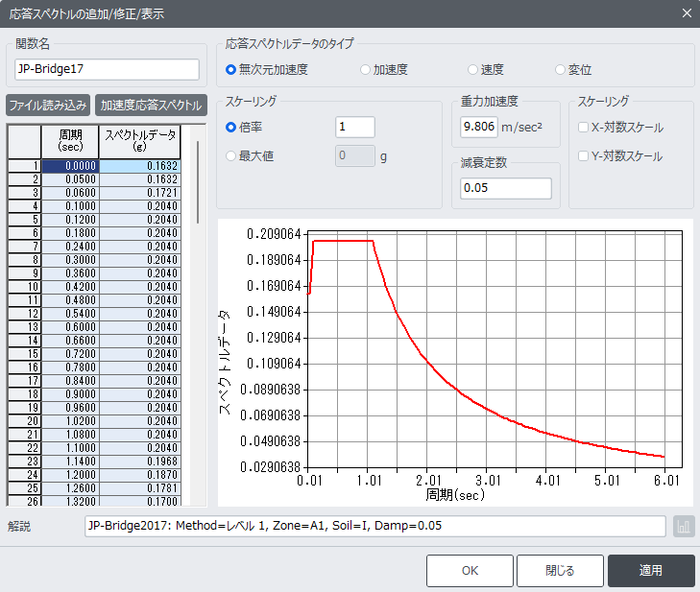Select period cell 1.1000 in row 22
The height and width of the screenshot is (592, 700).
(70, 448)
